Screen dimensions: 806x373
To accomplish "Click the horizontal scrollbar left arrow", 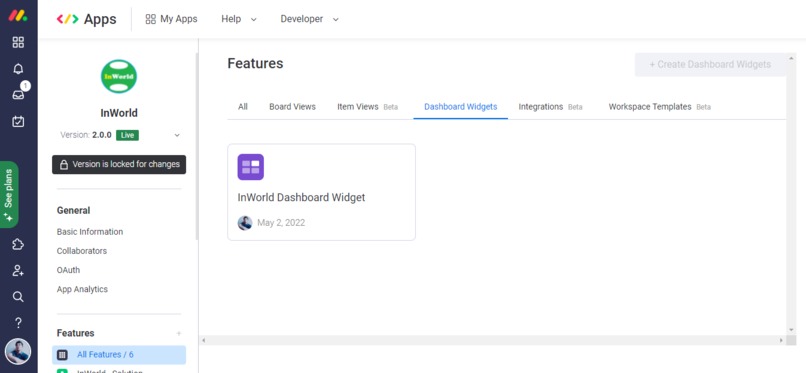I will [x=204, y=340].
